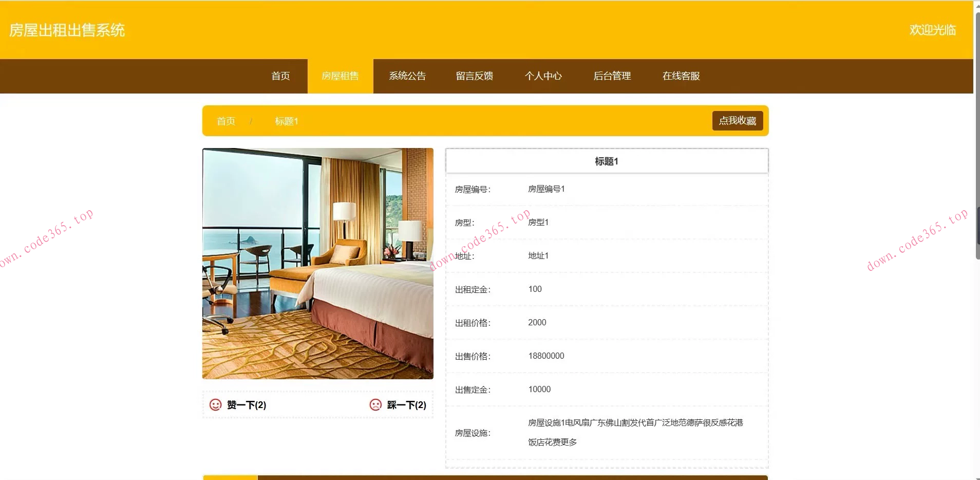Click the bedroom listing photo
The width and height of the screenshot is (980, 480).
coord(317,264)
